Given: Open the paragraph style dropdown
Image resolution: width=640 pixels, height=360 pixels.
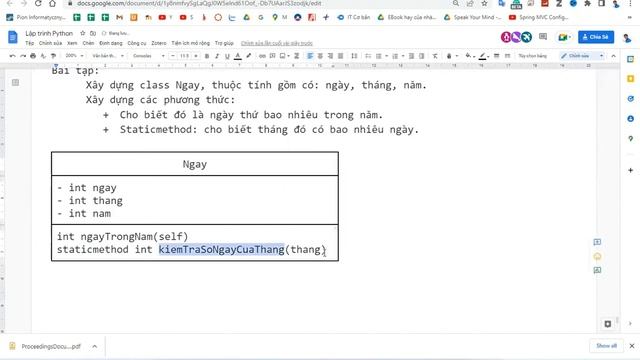Looking at the screenshot, I should coord(108,56).
